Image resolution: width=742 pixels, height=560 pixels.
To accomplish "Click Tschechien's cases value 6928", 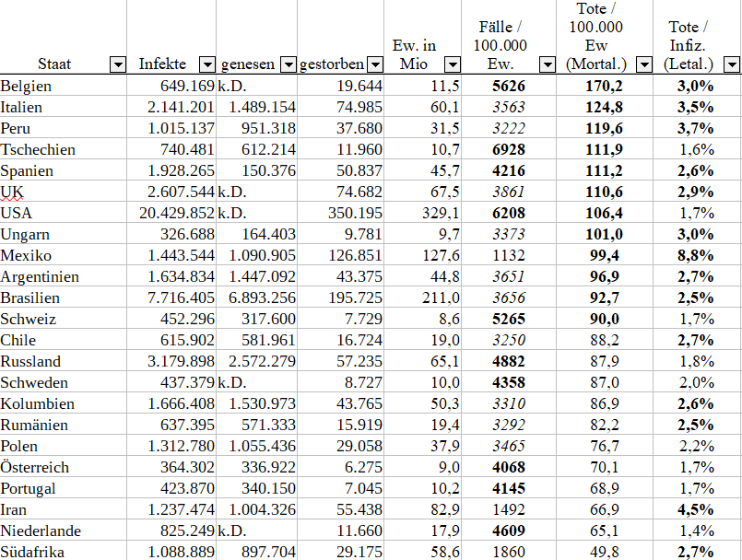I will pyautogui.click(x=509, y=149).
